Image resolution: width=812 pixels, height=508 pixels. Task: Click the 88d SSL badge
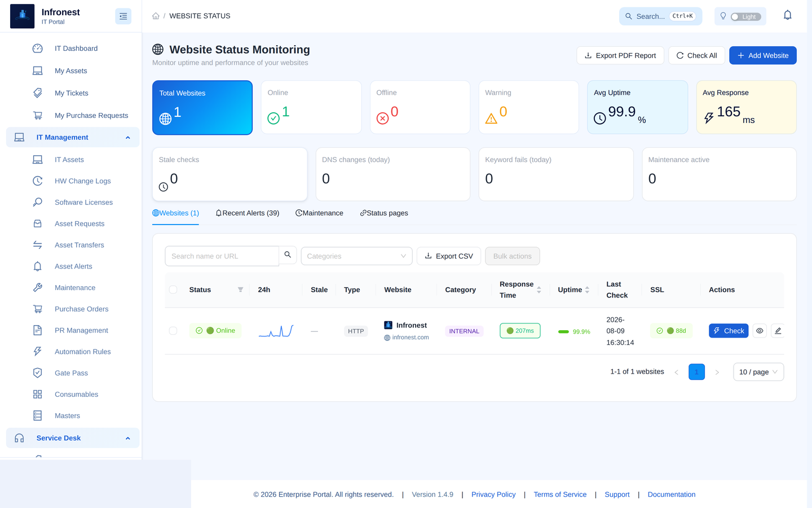point(671,331)
